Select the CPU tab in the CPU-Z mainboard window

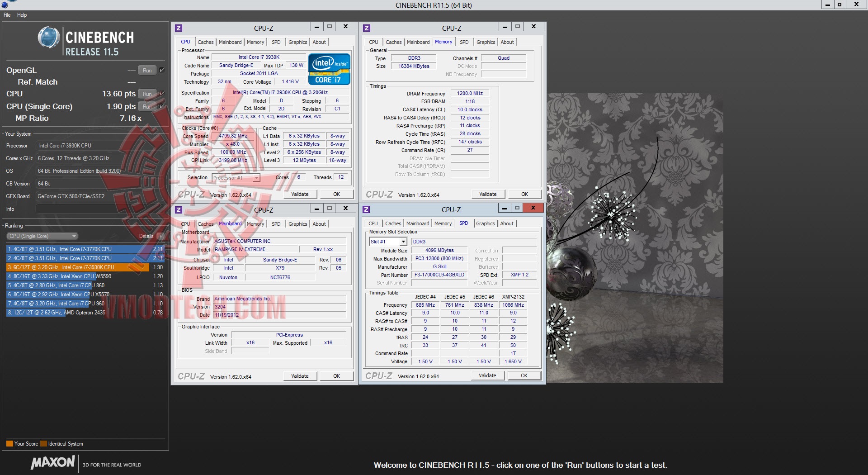click(x=185, y=224)
